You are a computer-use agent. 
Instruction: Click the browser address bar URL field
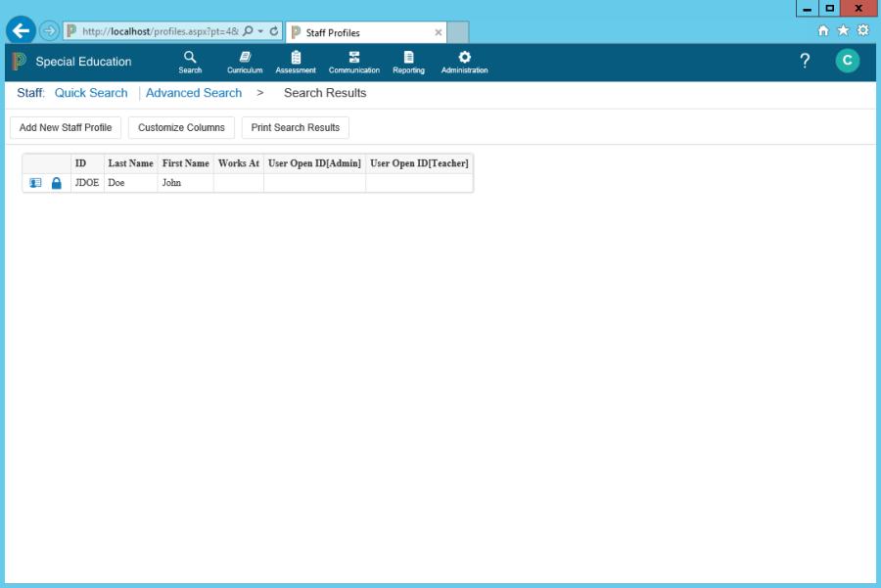157,31
